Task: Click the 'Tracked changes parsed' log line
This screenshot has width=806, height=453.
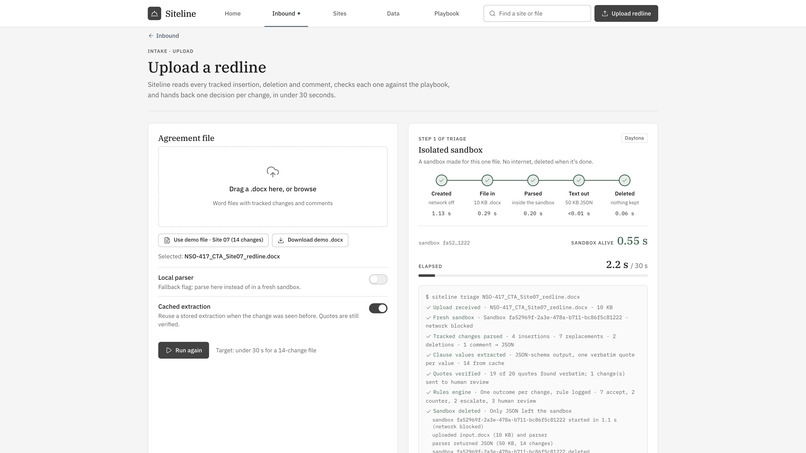Action: (x=521, y=340)
